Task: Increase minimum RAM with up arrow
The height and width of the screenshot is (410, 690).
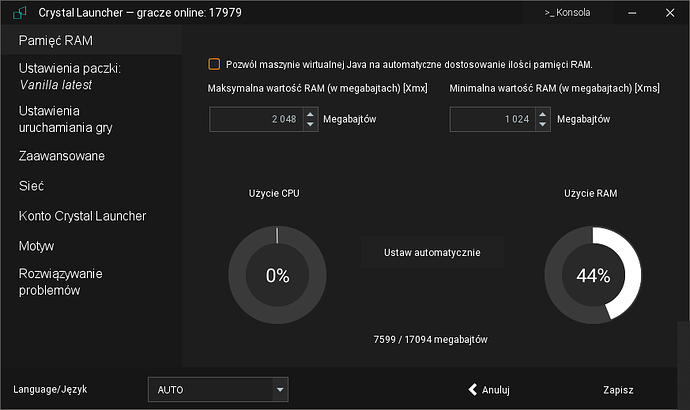Action: (x=543, y=114)
